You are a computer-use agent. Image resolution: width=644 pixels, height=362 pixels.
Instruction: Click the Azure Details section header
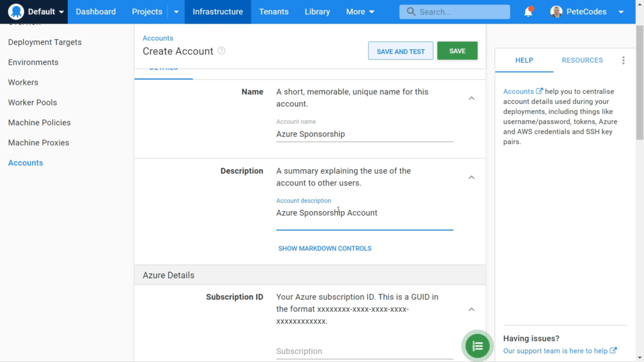tap(310, 275)
